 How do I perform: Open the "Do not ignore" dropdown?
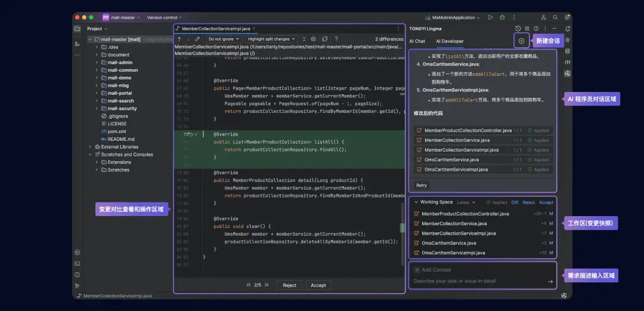pos(224,39)
